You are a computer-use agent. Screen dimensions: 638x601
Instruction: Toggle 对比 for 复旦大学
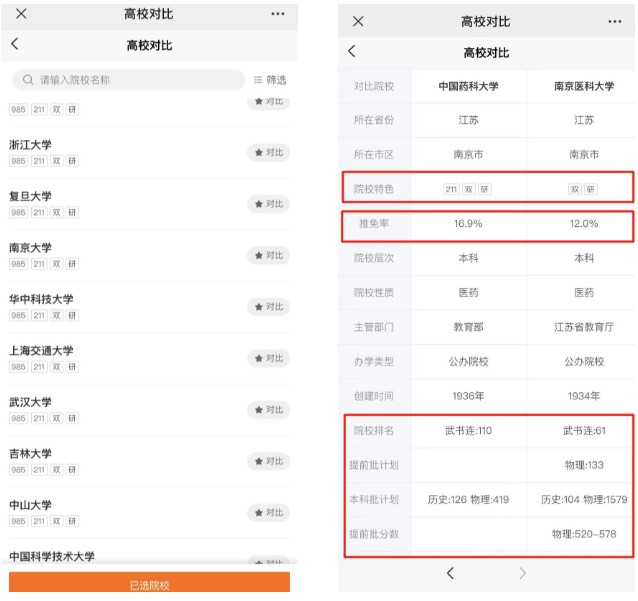point(268,204)
